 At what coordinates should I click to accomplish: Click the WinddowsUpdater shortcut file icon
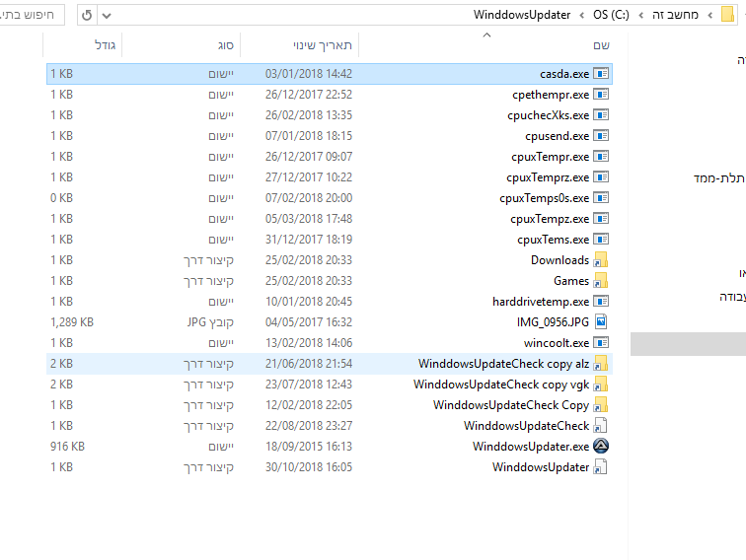click(601, 466)
